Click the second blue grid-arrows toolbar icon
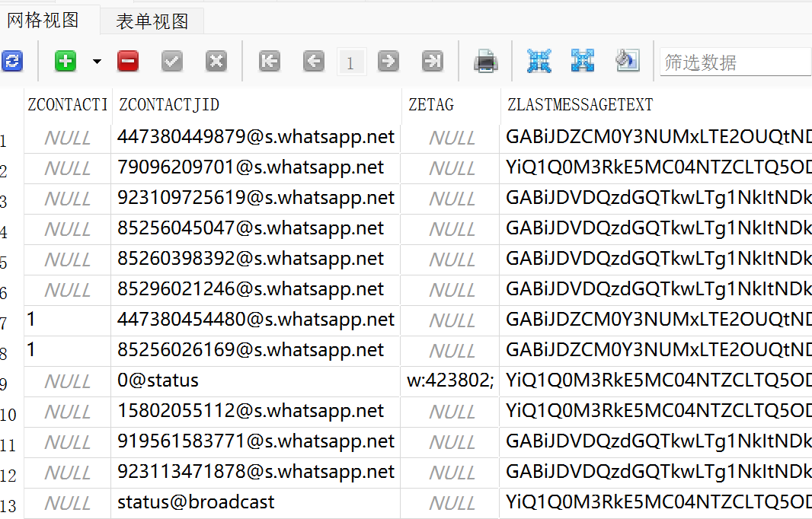Image resolution: width=812 pixels, height=519 pixels. point(583,61)
